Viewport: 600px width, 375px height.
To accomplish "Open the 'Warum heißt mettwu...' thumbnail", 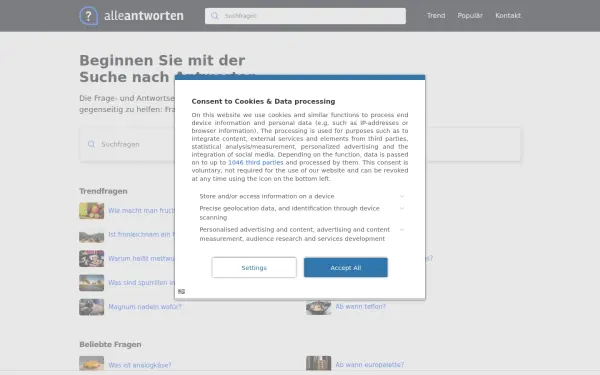I will coord(91,259).
